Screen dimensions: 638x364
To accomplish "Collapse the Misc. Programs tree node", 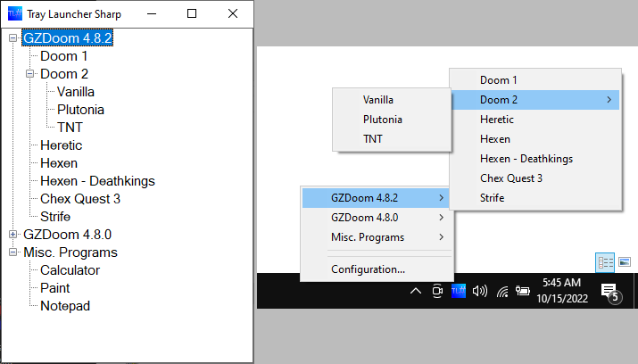I will tap(13, 252).
